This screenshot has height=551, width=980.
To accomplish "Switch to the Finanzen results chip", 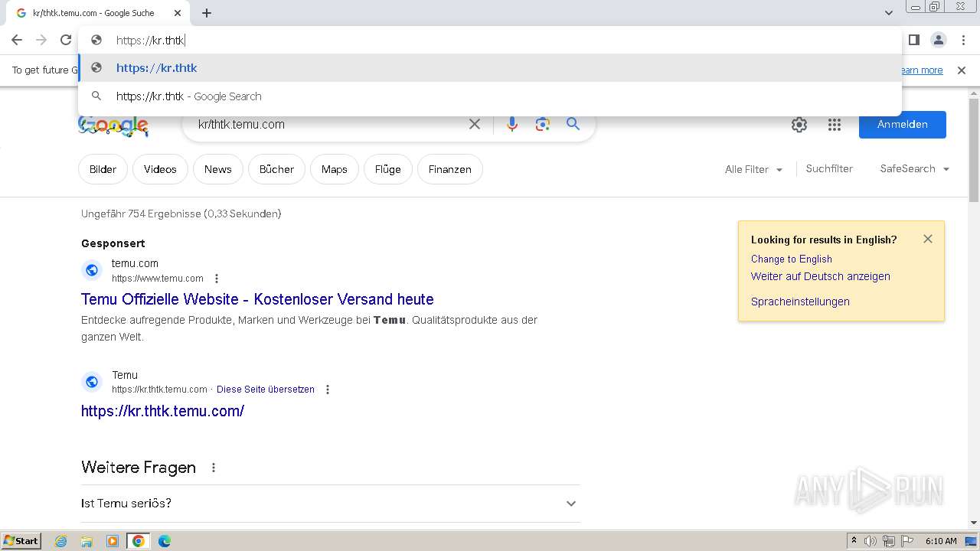I will tap(449, 169).
